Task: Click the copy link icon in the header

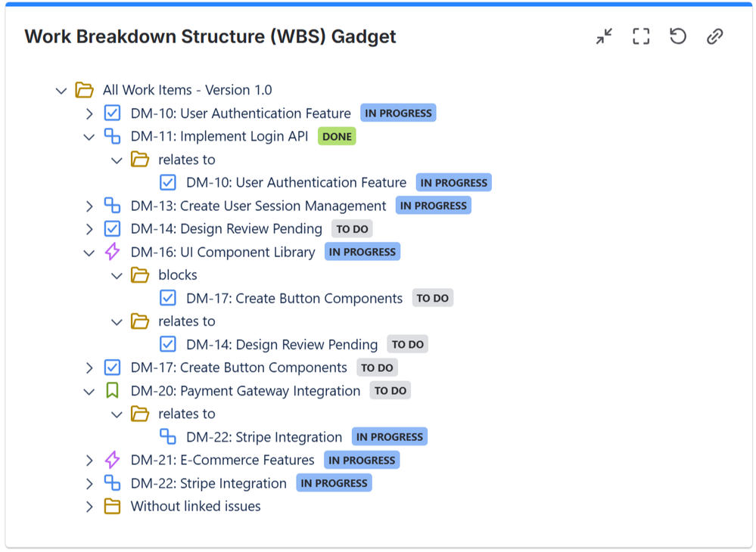Action: pyautogui.click(x=714, y=36)
